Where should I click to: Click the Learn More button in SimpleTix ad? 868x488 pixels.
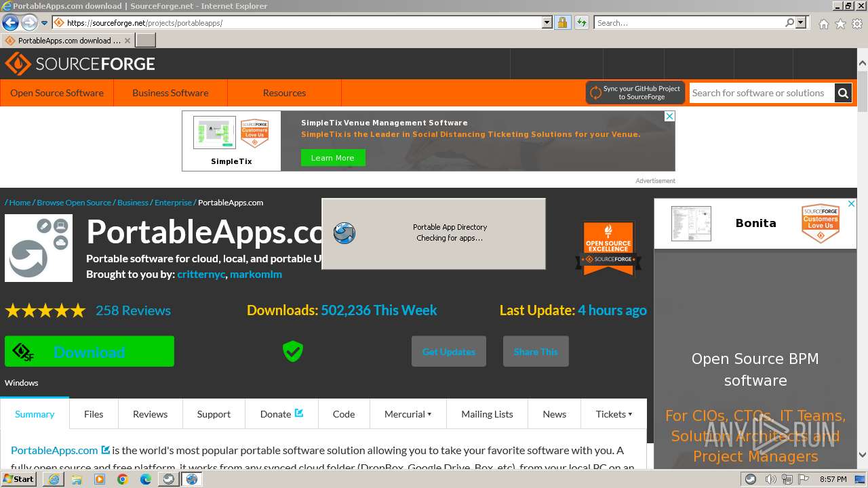[x=332, y=158]
